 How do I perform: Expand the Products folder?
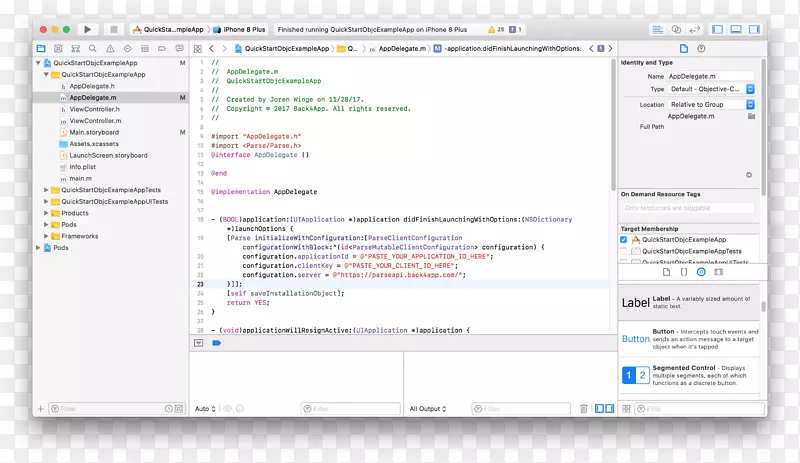[x=46, y=213]
